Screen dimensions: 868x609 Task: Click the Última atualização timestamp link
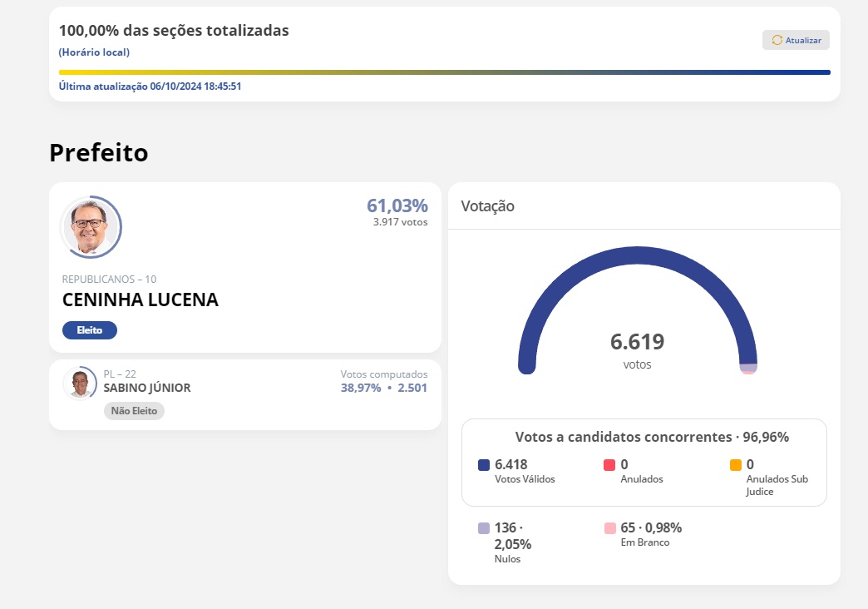(x=148, y=85)
